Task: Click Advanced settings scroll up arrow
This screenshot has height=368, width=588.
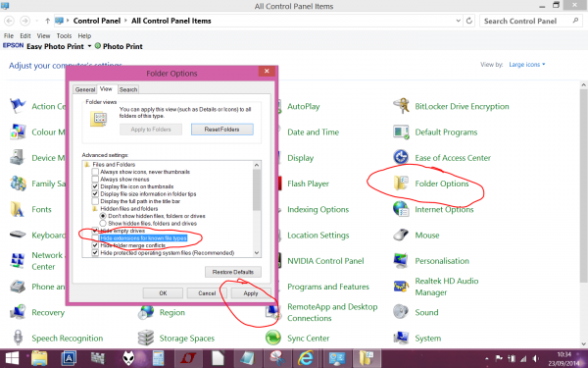Action: pyautogui.click(x=257, y=165)
